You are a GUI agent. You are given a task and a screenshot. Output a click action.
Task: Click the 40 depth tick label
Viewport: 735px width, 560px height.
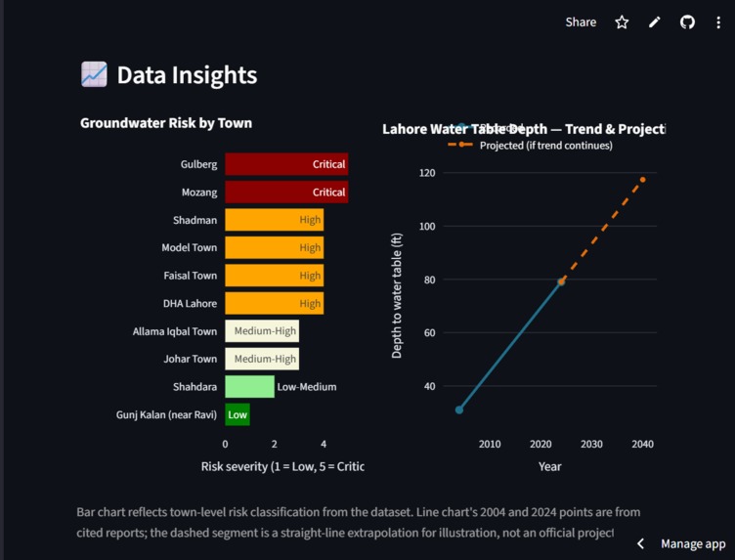pos(429,387)
